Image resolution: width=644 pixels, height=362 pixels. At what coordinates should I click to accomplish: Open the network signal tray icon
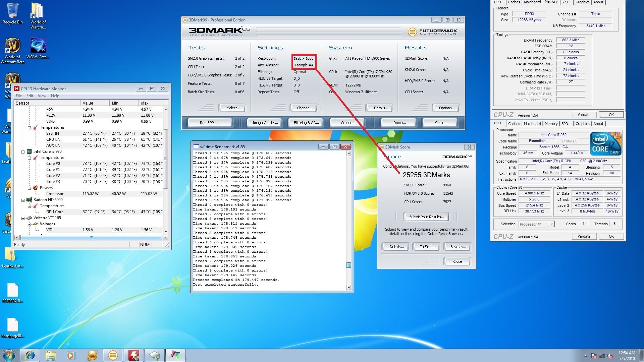coord(602,356)
